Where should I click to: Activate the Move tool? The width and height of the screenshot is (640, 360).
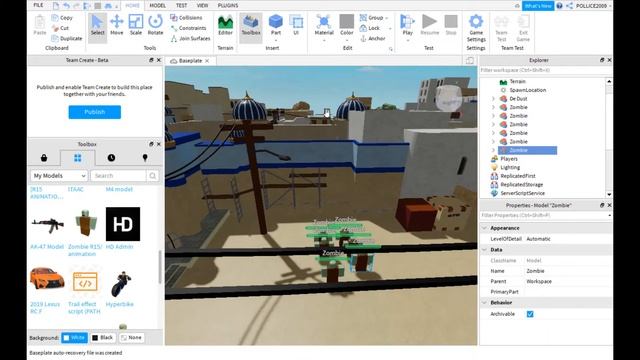pyautogui.click(x=117, y=25)
